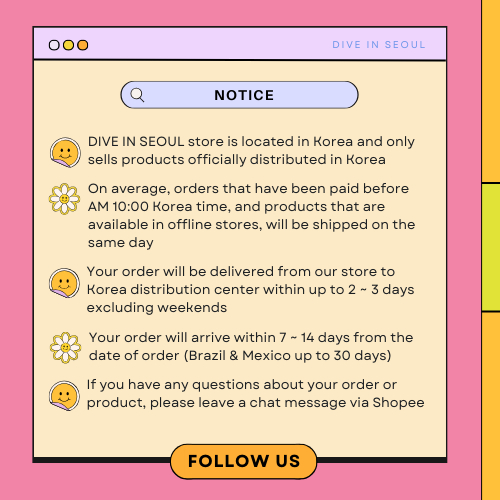Click the magnifying glass search icon
This screenshot has height=500, width=500.
click(x=137, y=95)
